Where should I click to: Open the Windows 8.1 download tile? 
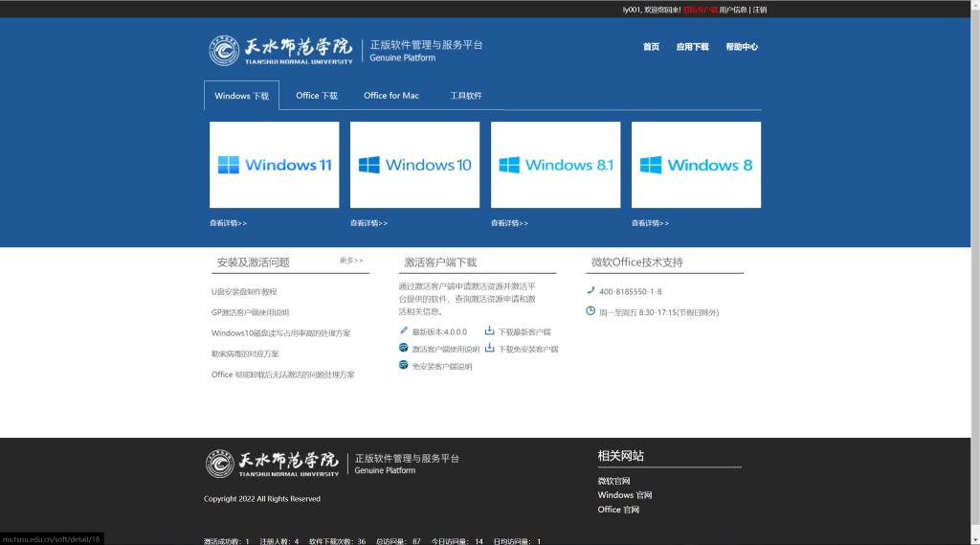(556, 165)
